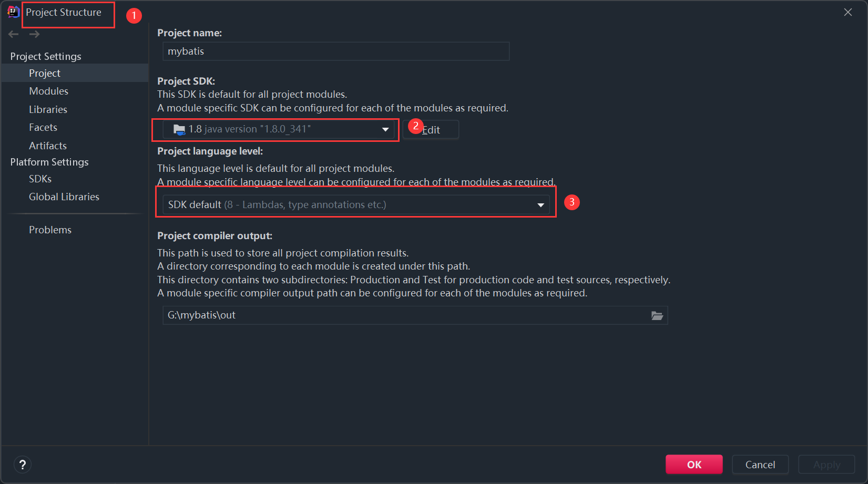This screenshot has height=484, width=868.
Task: Show the Problems section
Action: click(50, 230)
